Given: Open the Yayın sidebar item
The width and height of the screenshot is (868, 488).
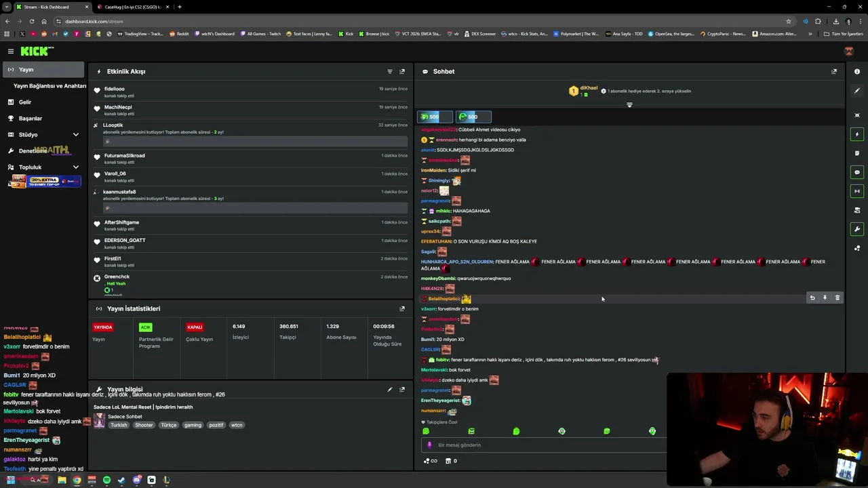Looking at the screenshot, I should click(43, 69).
